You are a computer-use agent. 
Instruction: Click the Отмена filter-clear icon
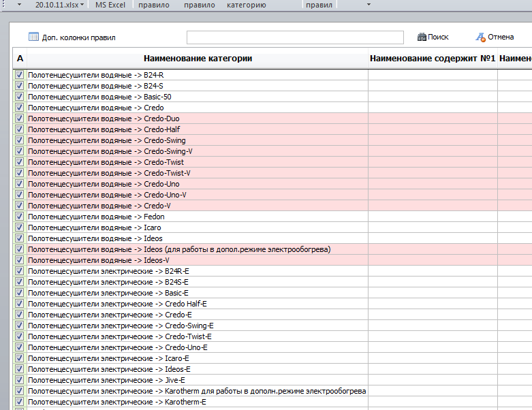480,37
